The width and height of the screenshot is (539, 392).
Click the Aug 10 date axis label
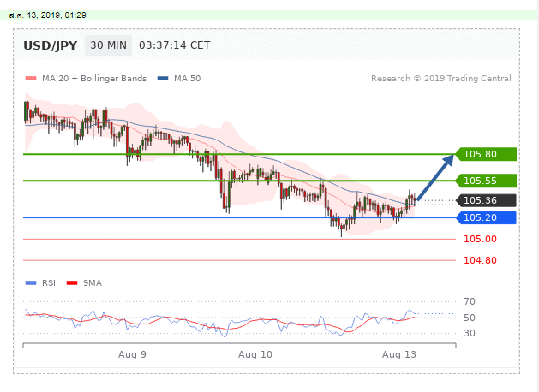(x=255, y=354)
